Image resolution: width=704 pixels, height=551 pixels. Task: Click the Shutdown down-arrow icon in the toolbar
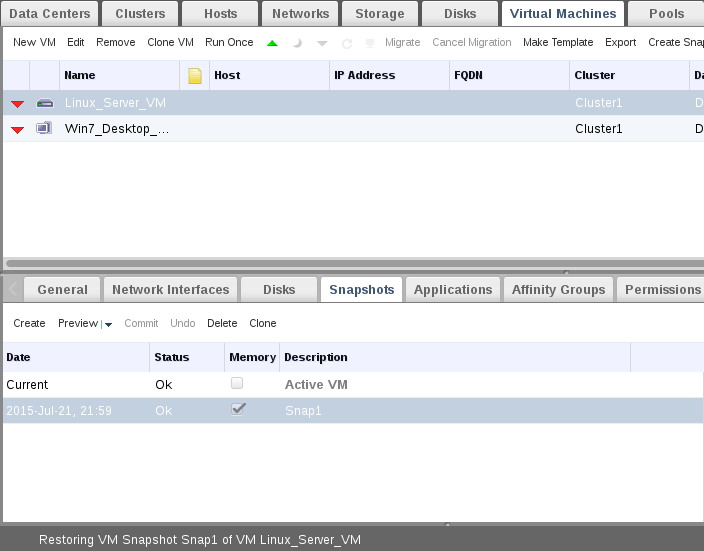(322, 43)
